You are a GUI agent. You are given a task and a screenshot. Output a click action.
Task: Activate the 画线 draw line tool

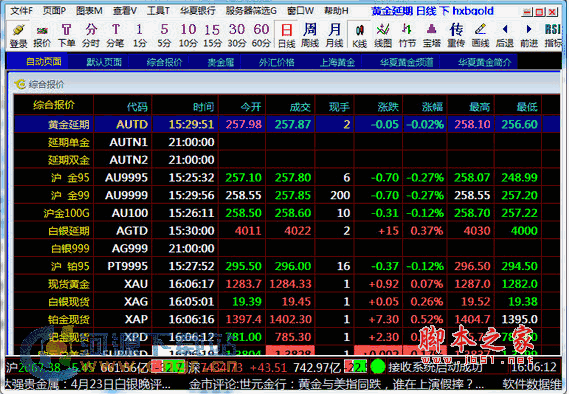(480, 36)
